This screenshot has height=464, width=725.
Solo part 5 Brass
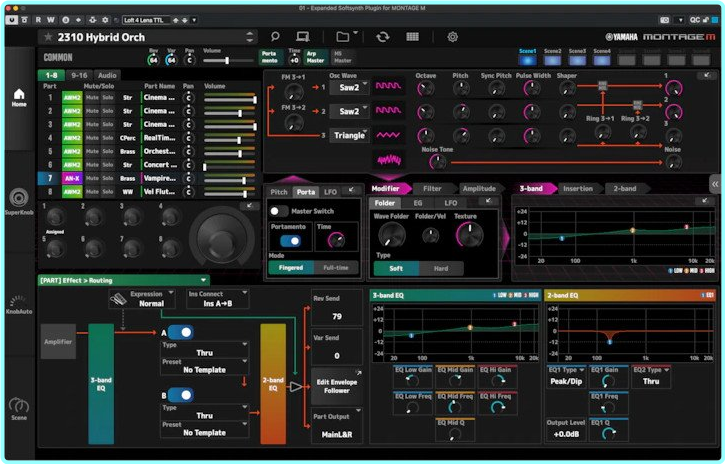pos(108,151)
